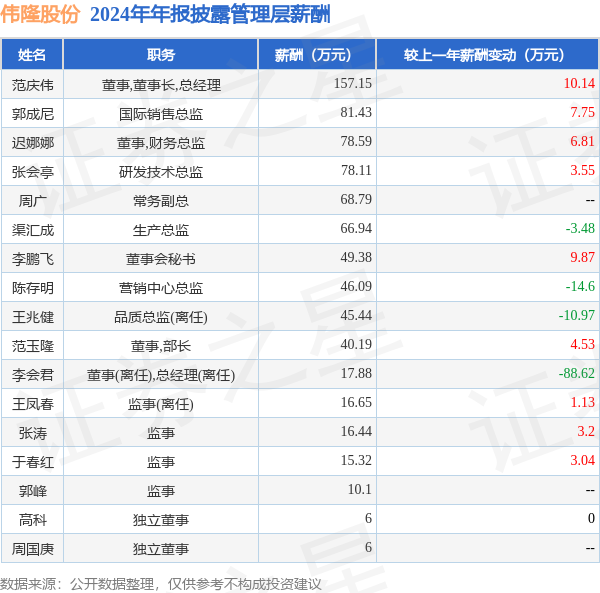Screen dimensions: 600x593
Task: Select the 姓名 column header
Action: pyautogui.click(x=32, y=55)
